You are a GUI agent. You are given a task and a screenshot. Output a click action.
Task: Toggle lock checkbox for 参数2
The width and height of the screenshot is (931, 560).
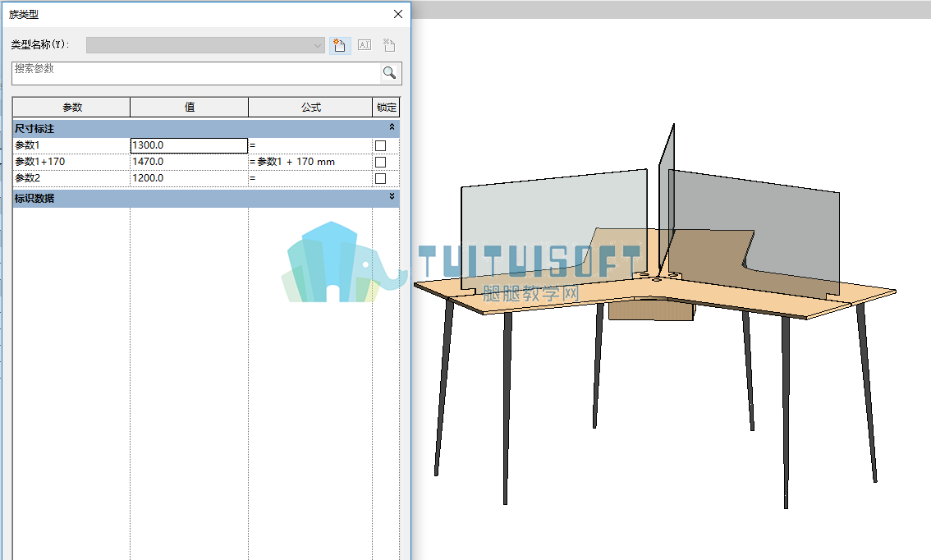tap(381, 179)
